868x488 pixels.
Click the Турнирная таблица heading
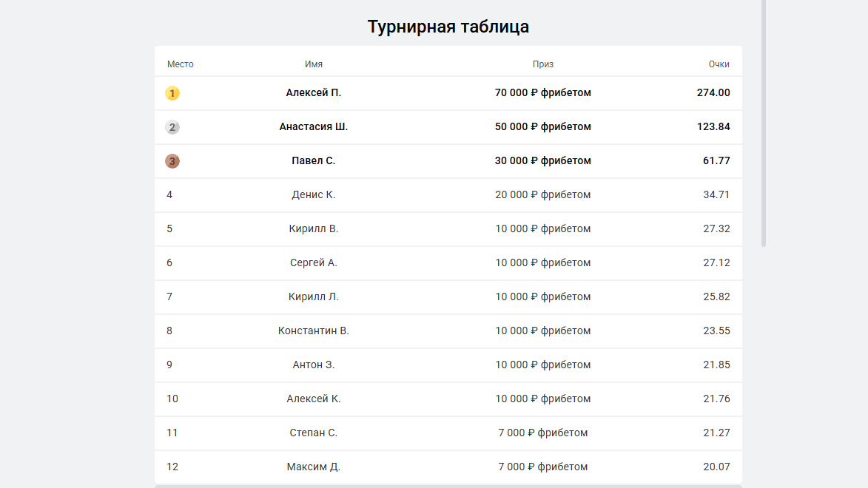(448, 27)
